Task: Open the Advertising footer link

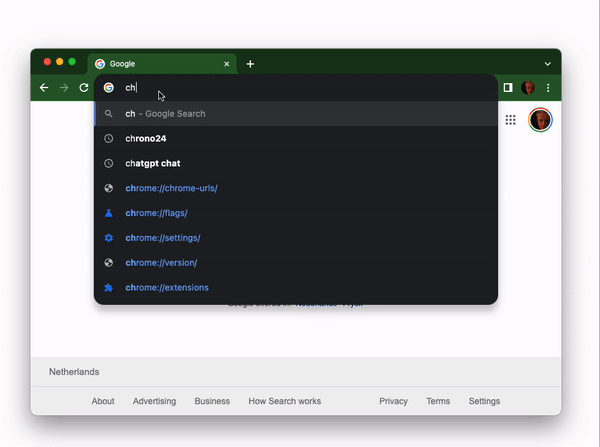Action: pyautogui.click(x=155, y=401)
